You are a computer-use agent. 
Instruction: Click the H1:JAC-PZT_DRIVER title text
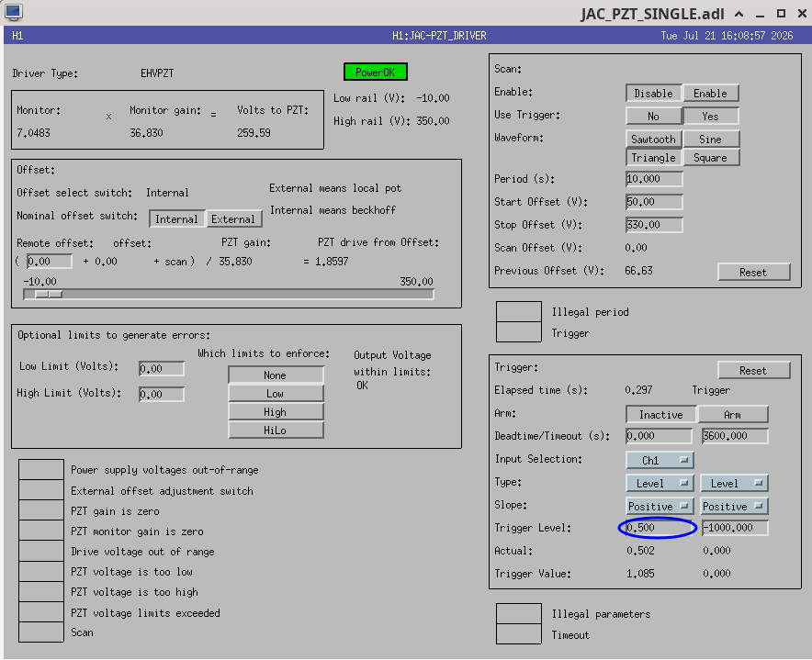439,36
